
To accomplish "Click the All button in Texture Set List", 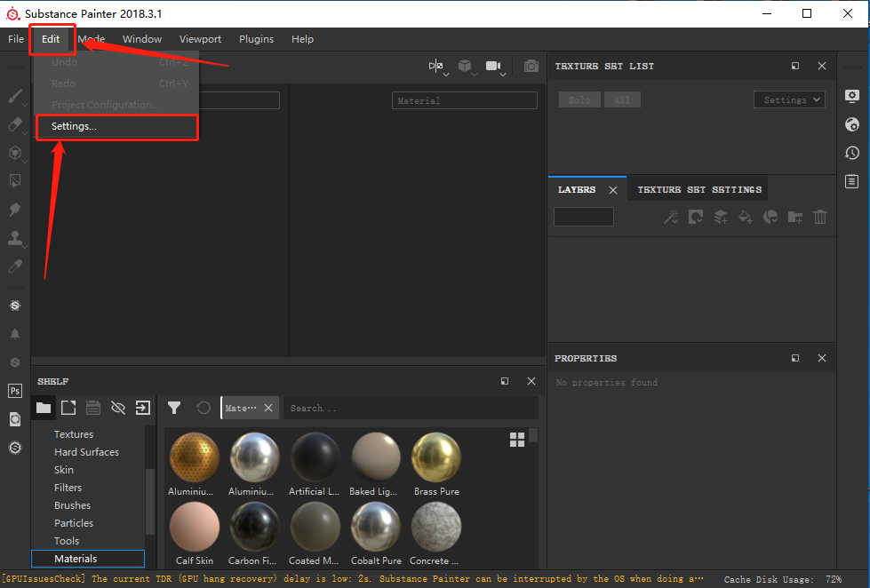I will [622, 99].
